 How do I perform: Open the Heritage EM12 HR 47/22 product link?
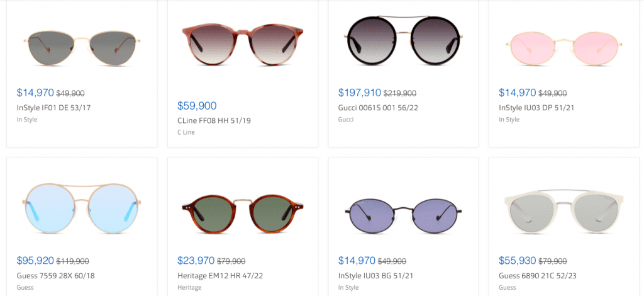[220, 276]
